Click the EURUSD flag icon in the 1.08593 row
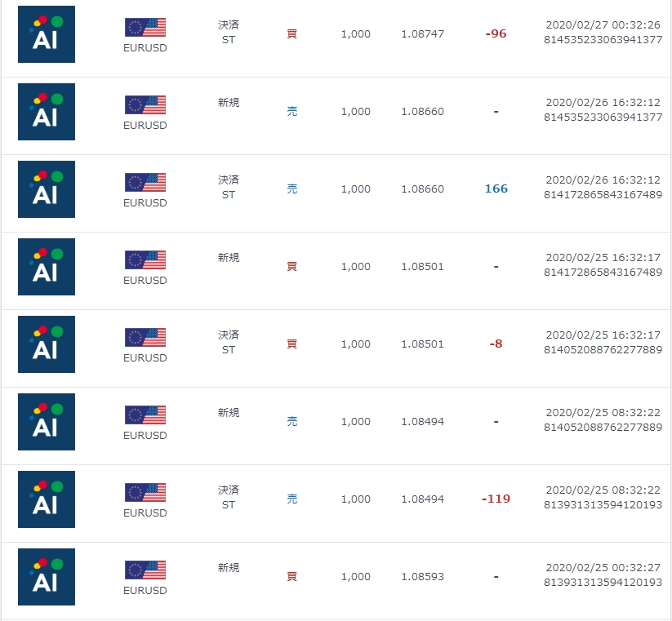Screen dimensions: 672x621 click(145, 570)
